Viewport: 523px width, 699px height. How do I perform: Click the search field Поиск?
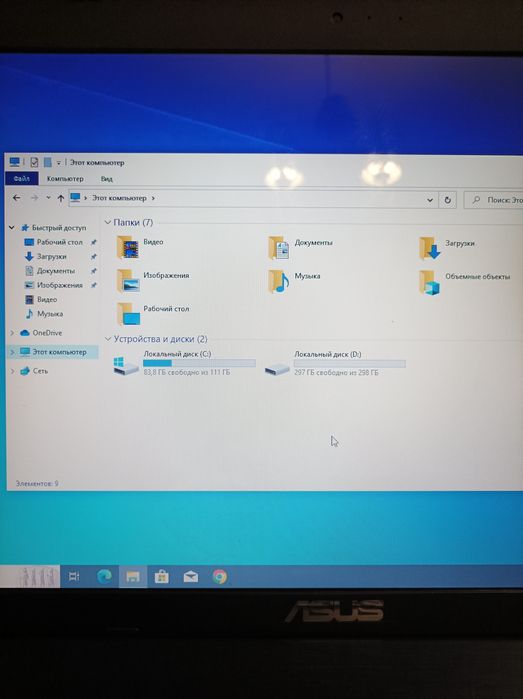(x=494, y=200)
